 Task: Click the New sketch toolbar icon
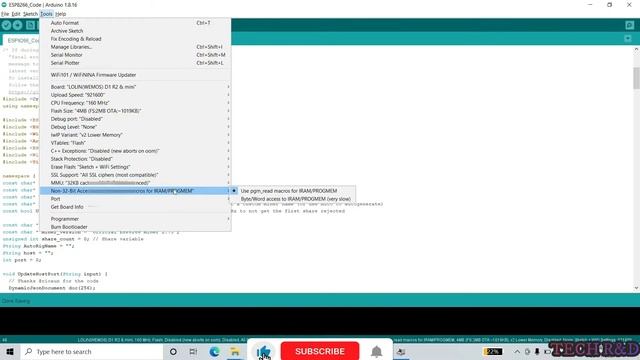(30, 25)
